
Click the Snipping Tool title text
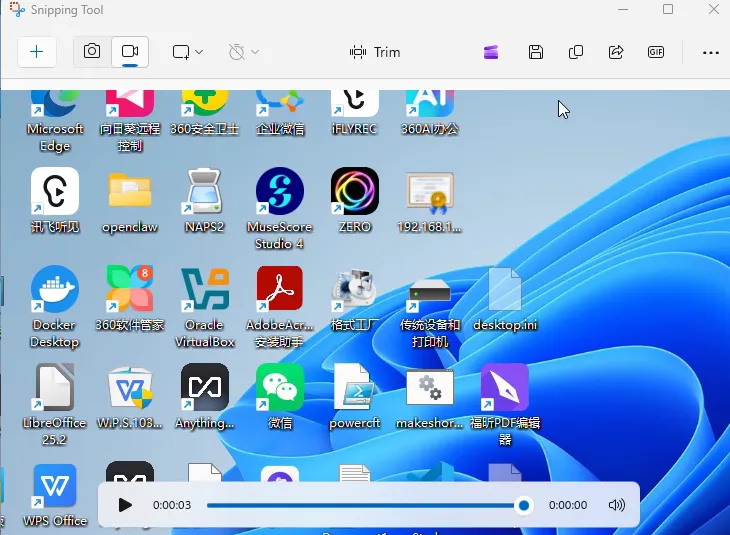point(67,10)
